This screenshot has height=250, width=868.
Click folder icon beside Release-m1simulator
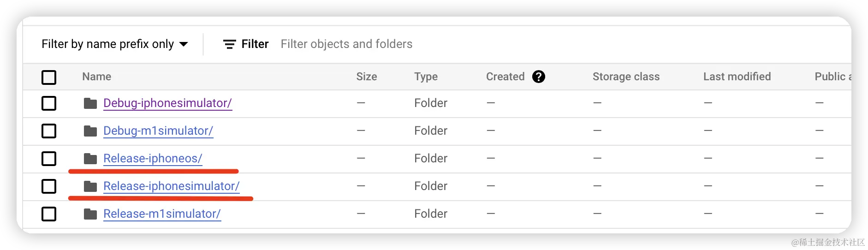click(x=90, y=214)
